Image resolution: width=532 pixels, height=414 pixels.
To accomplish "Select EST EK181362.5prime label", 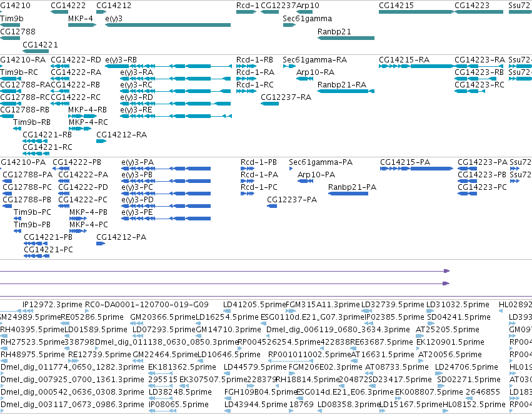I will pyautogui.click(x=182, y=367).
